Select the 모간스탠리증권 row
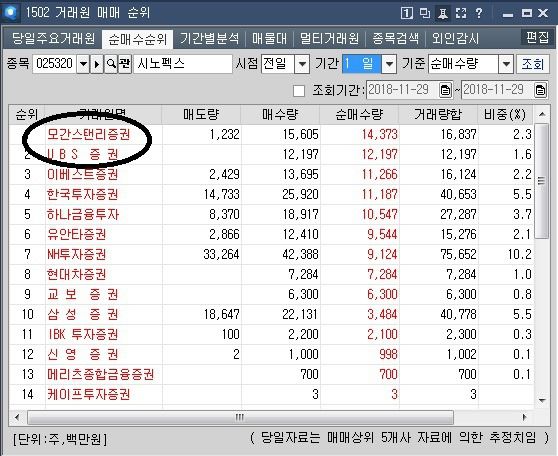The width and height of the screenshot is (558, 456). [271, 135]
